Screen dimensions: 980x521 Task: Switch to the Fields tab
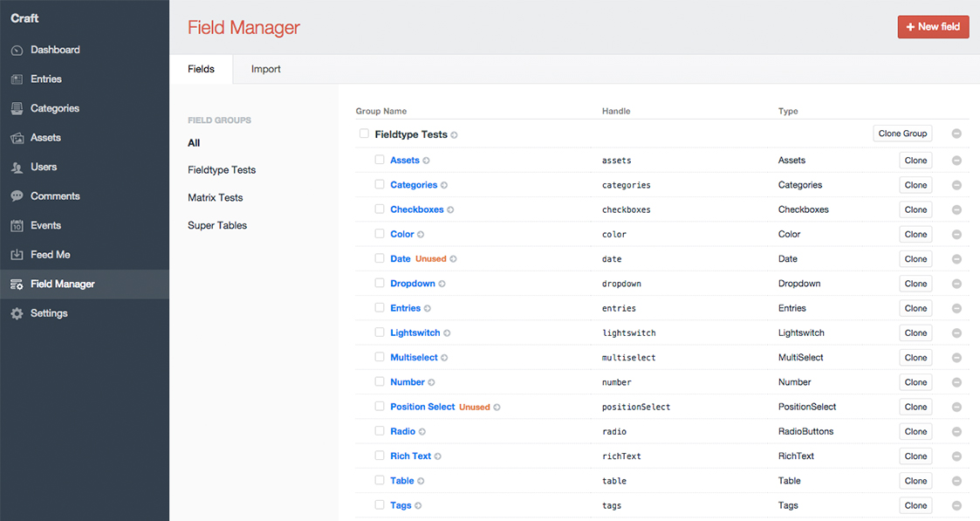point(202,69)
